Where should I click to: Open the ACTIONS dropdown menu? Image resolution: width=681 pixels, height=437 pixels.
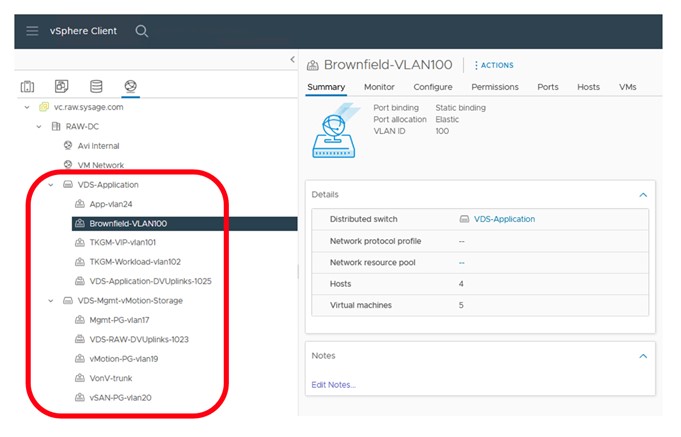pyautogui.click(x=494, y=65)
